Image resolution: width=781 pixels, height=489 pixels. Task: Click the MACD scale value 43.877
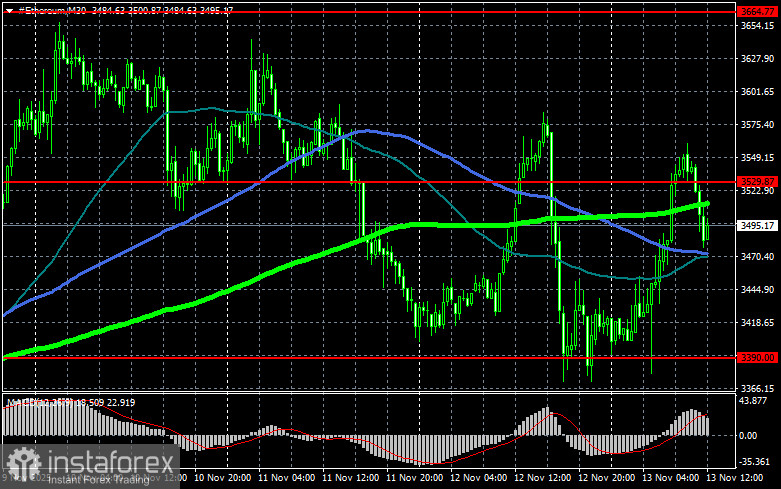tap(753, 401)
